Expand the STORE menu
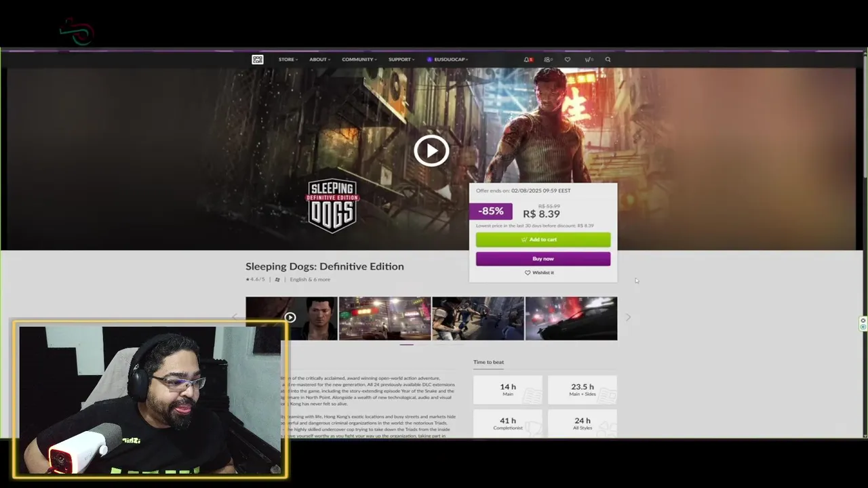Image resolution: width=868 pixels, height=488 pixels. point(288,60)
